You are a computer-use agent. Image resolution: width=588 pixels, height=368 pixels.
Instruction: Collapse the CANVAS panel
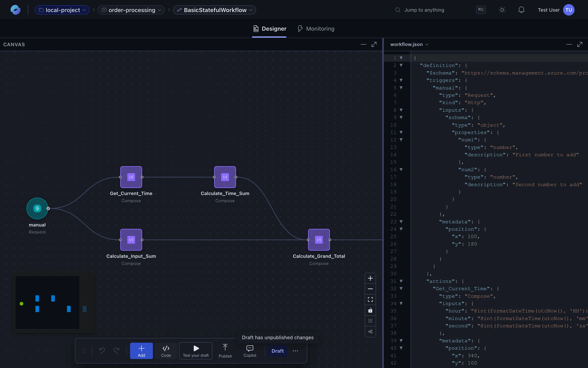(x=363, y=44)
